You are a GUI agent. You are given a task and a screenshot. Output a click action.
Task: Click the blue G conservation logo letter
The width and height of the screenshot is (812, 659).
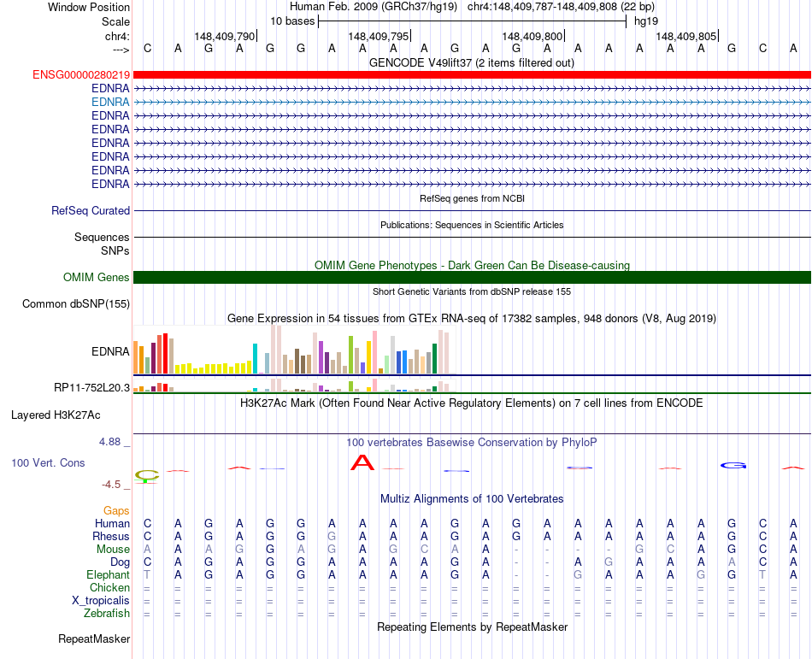[734, 466]
